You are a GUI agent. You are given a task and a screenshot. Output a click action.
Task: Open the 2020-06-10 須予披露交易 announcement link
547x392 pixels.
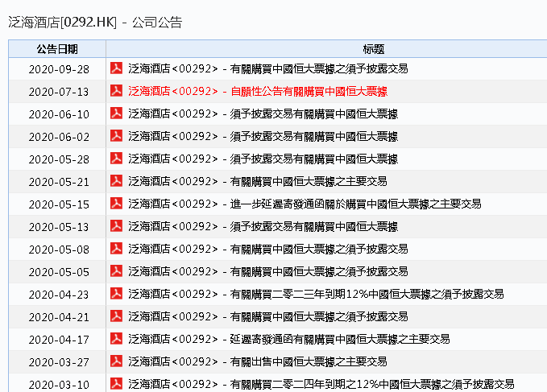coord(263,114)
